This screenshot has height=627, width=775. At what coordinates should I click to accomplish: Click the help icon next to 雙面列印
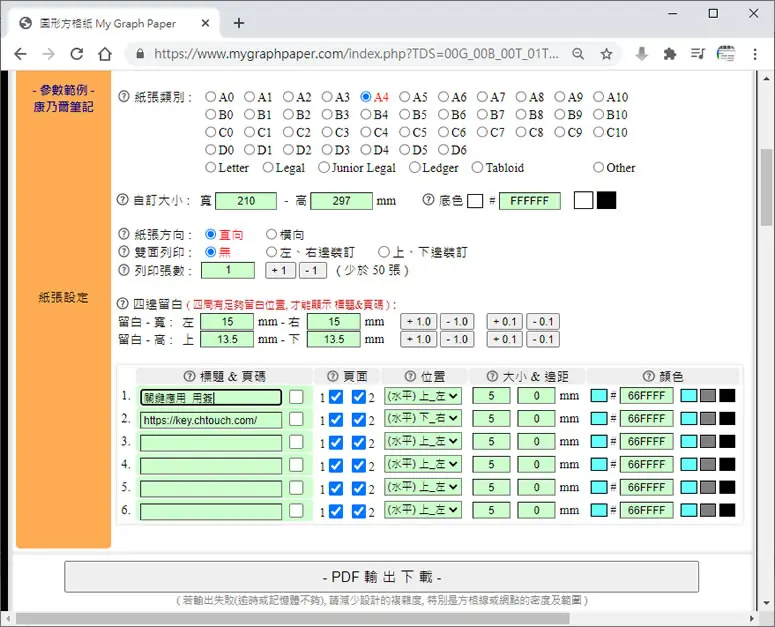click(124, 251)
